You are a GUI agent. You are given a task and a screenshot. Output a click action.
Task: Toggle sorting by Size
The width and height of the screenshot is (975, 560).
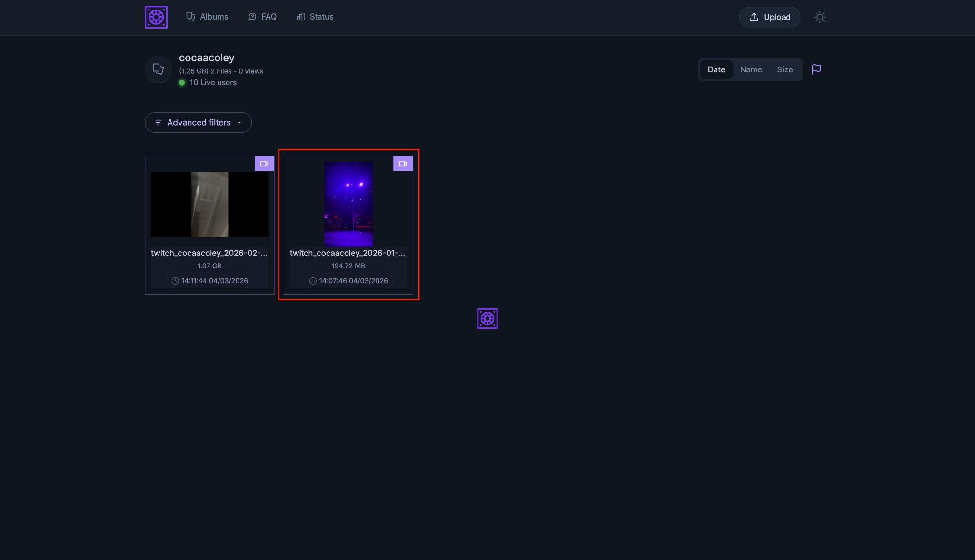(x=785, y=69)
